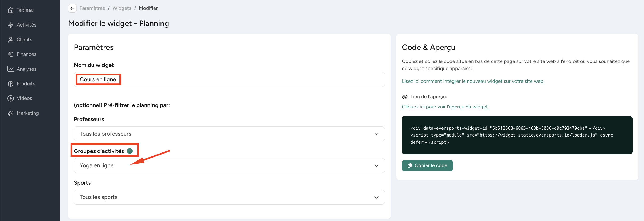Open the Groupes d'activités dropdown showing Yoga en ligne
Screen dimensions: 644x221
[229, 165]
